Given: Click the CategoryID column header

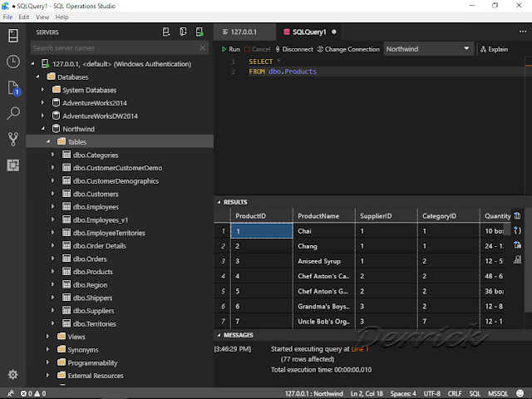Looking at the screenshot, I should (x=448, y=216).
